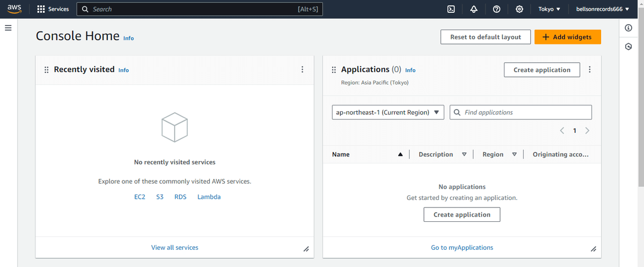Grab the Applications widget drag handle

pyautogui.click(x=334, y=70)
